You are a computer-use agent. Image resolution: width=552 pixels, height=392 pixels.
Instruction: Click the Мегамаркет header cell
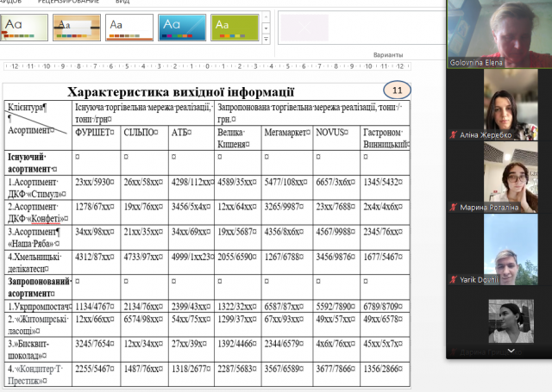point(287,138)
